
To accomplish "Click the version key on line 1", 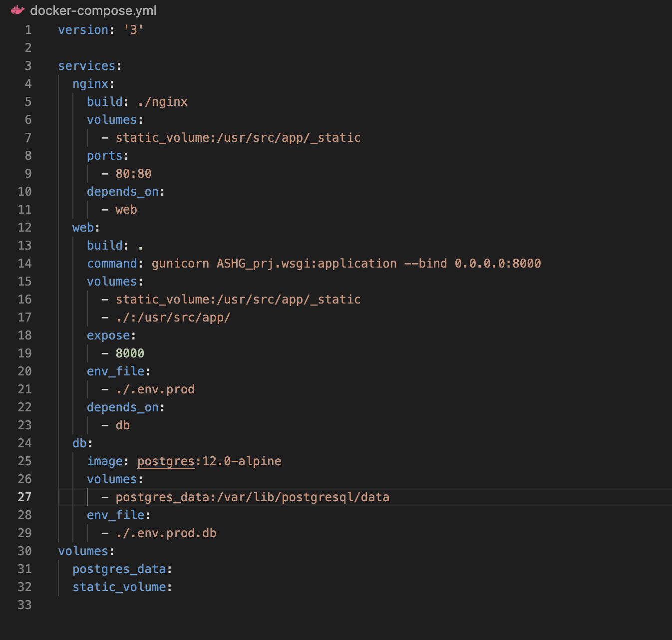I will tap(83, 30).
